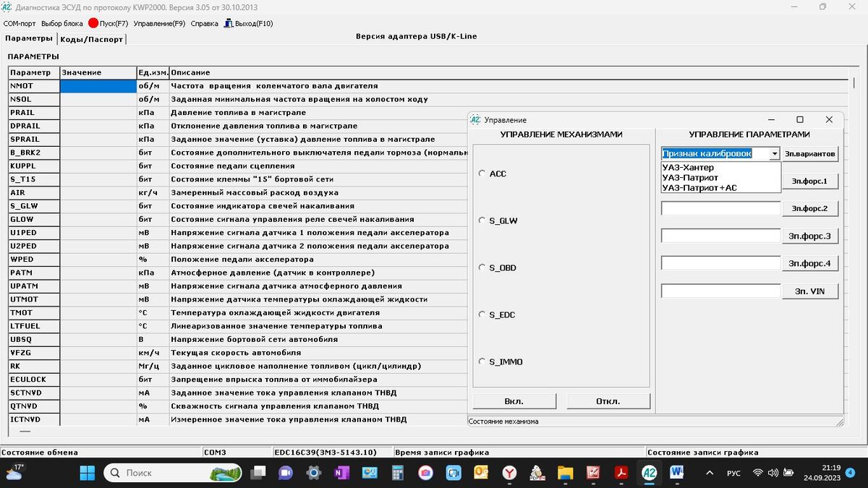Viewport: 868px width, 488px height.
Task: Launch OneNote from the taskbar
Action: 341,473
